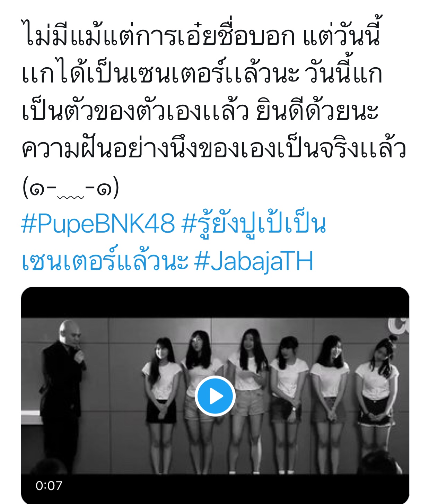
Task: Tap the hashtag continuation เซนเตอร์แล้วนะ in blue
Action: pos(105,260)
